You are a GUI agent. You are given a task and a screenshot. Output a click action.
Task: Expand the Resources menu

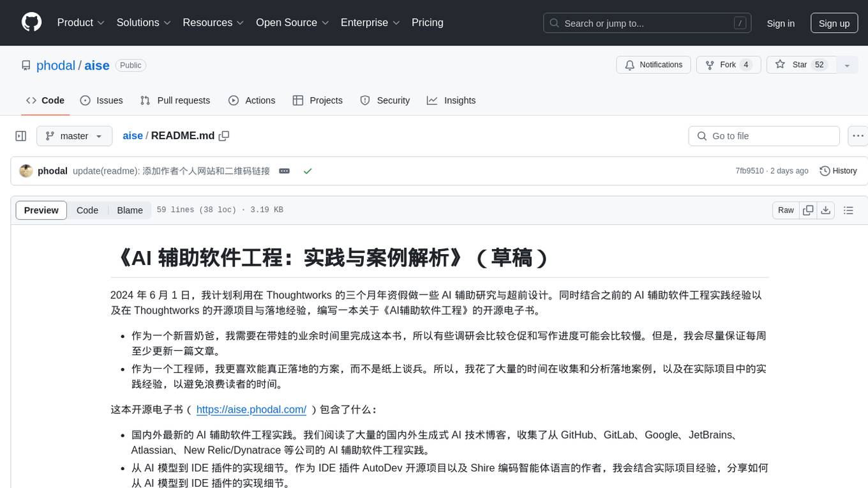(x=213, y=22)
